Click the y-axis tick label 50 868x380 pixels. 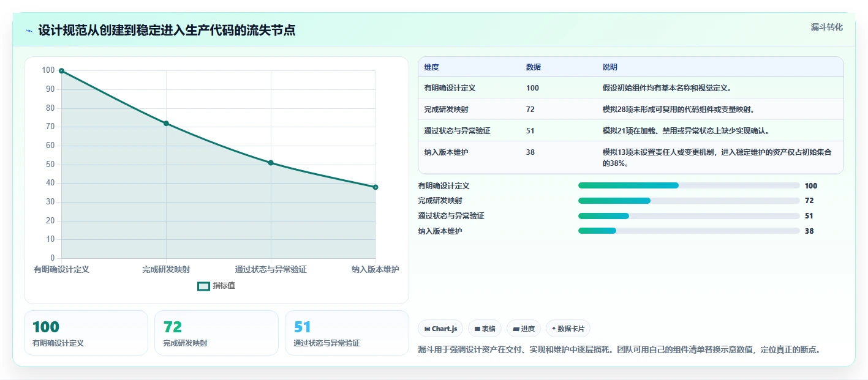pyautogui.click(x=50, y=165)
